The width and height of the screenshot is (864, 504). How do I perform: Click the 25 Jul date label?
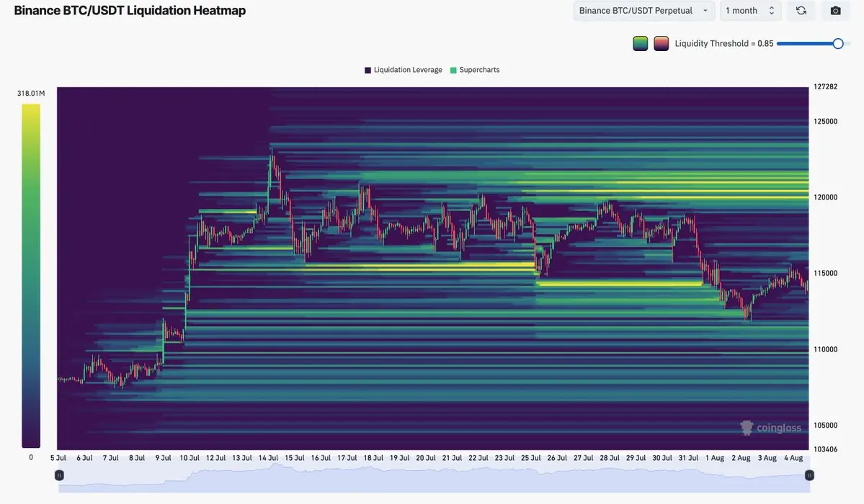click(530, 458)
